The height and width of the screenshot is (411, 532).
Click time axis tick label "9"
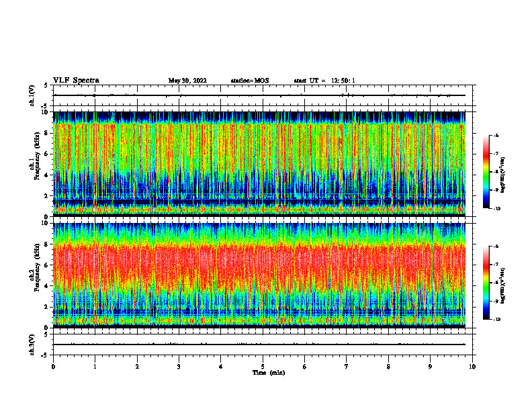430,367
